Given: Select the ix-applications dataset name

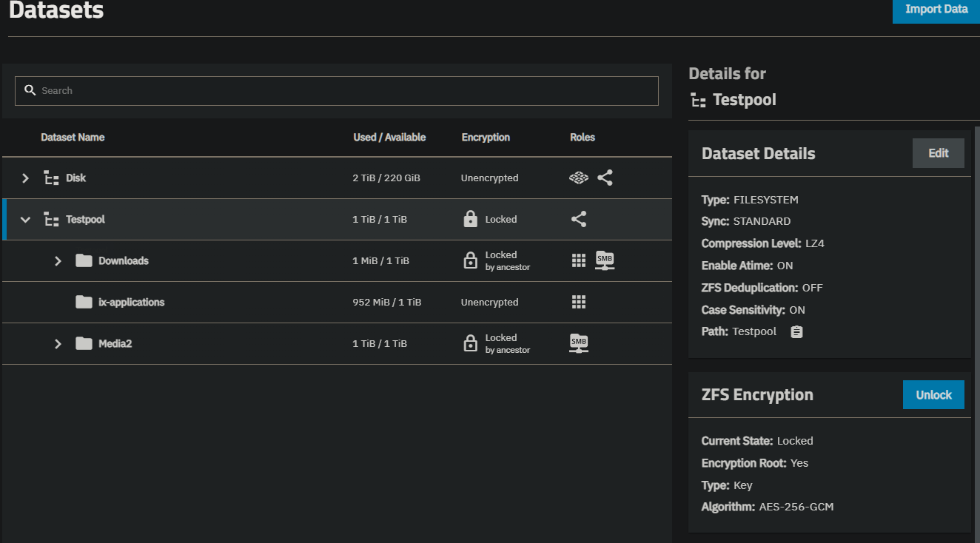Looking at the screenshot, I should [x=132, y=303].
